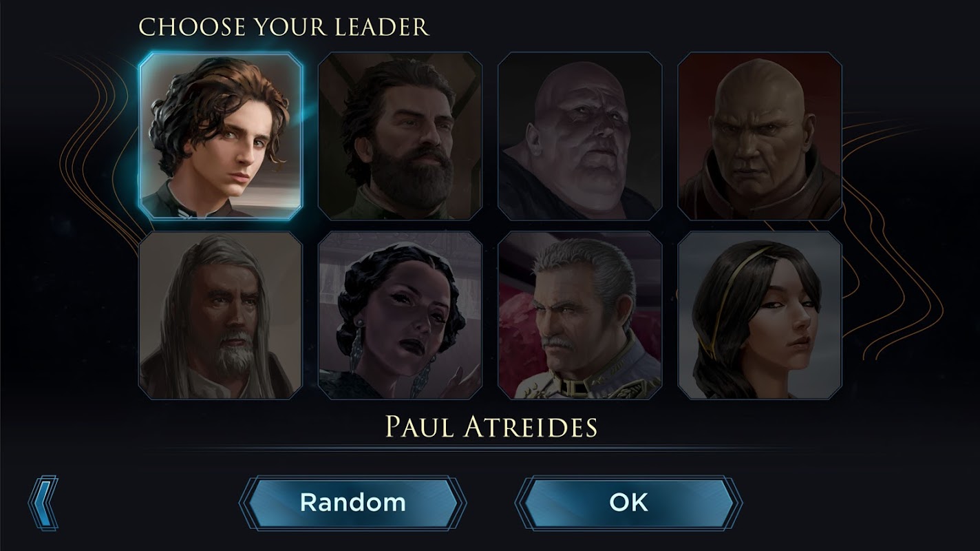
Task: Click the Random leader button
Action: [x=352, y=503]
